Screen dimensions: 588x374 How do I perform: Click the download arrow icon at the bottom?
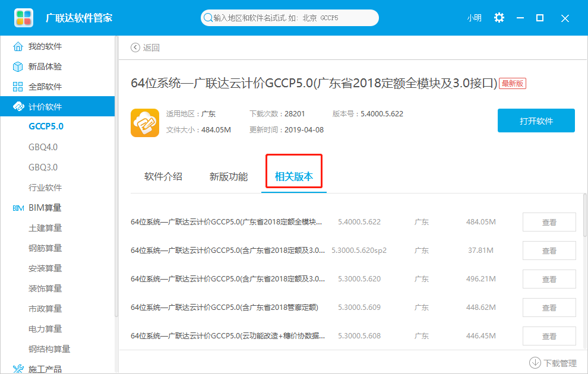click(x=535, y=363)
